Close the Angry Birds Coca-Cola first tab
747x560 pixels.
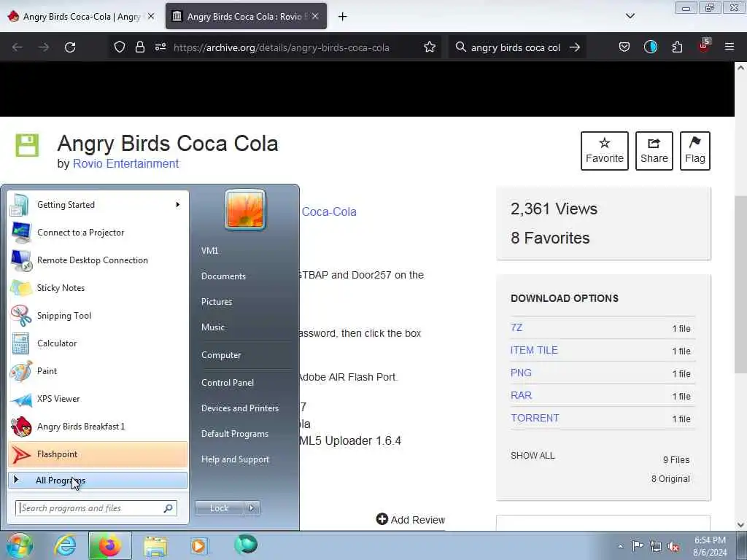point(150,16)
